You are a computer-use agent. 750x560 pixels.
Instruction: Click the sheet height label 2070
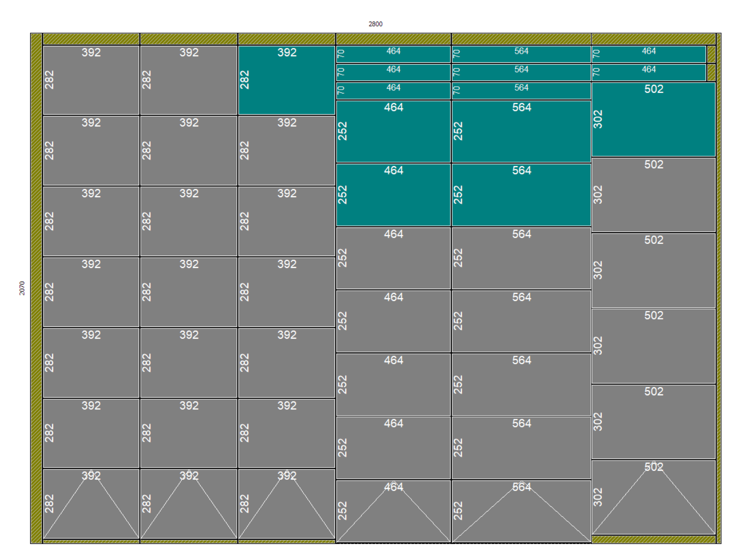pyautogui.click(x=22, y=288)
